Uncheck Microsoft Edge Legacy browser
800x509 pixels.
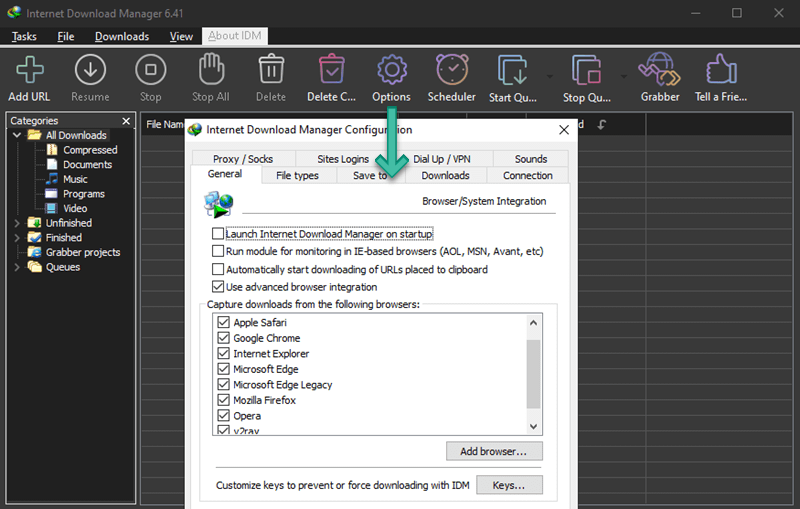pyautogui.click(x=223, y=384)
